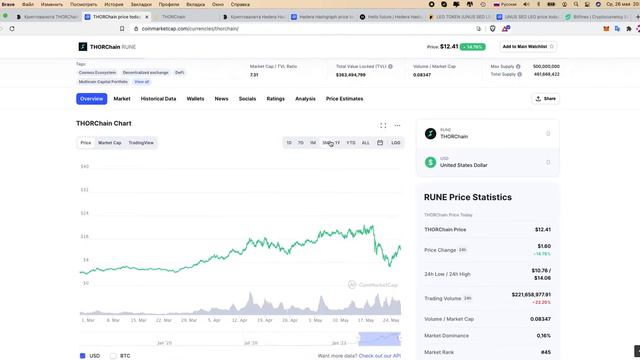Switch to the Hello future Hedera tab
Screen dimensions: 640x360
click(x=391, y=17)
